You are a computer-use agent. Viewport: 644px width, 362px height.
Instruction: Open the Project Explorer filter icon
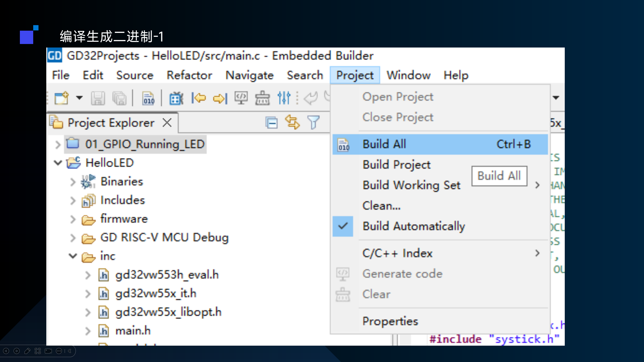coord(313,122)
